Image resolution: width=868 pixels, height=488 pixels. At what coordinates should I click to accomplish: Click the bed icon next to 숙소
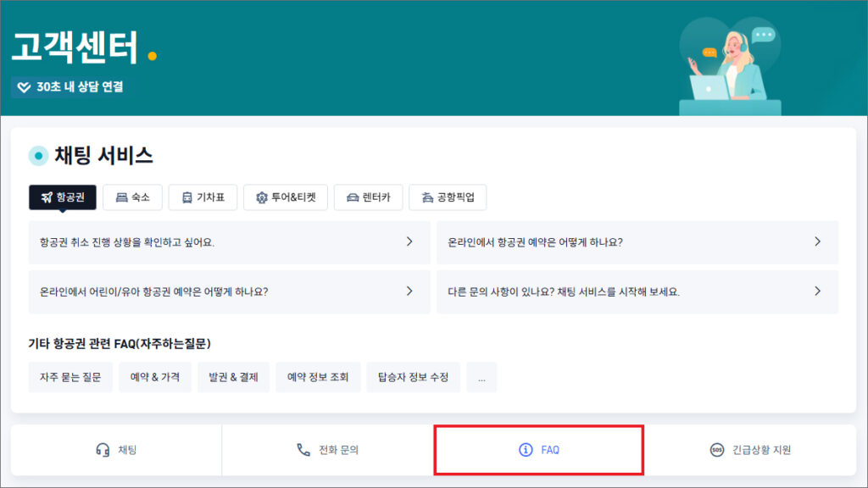[122, 197]
